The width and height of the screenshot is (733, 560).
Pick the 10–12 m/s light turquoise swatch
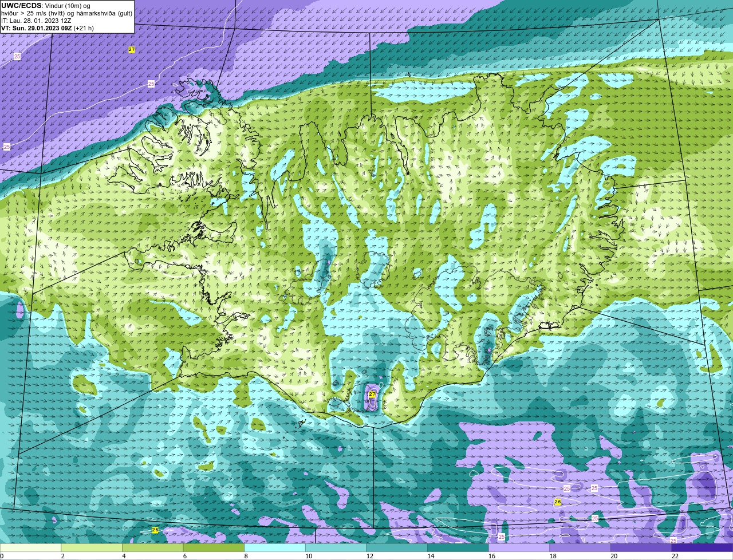[336, 547]
